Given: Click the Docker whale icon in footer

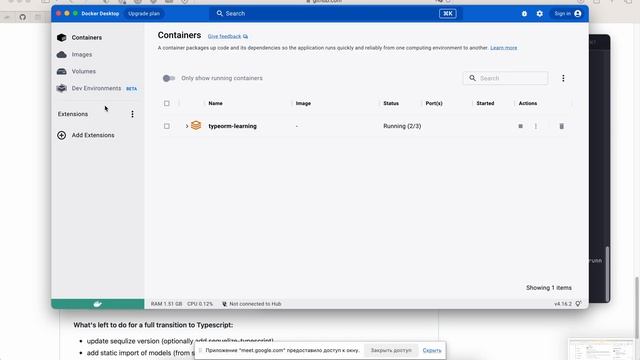Looking at the screenshot, I should point(98,304).
